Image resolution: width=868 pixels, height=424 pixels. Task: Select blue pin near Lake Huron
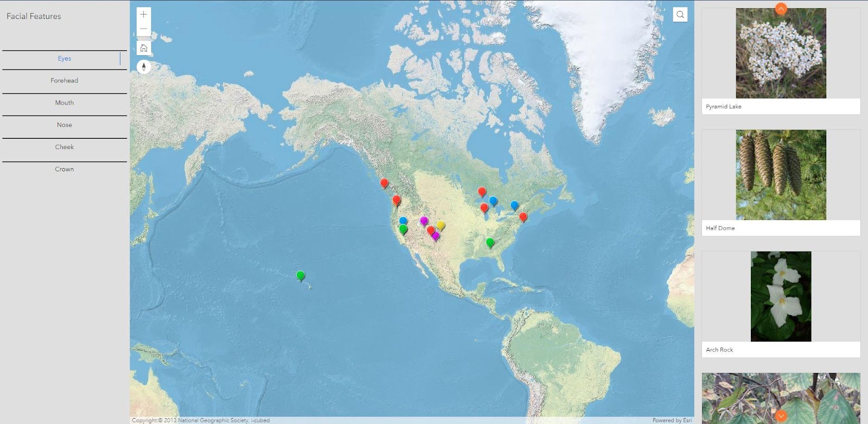click(x=493, y=201)
